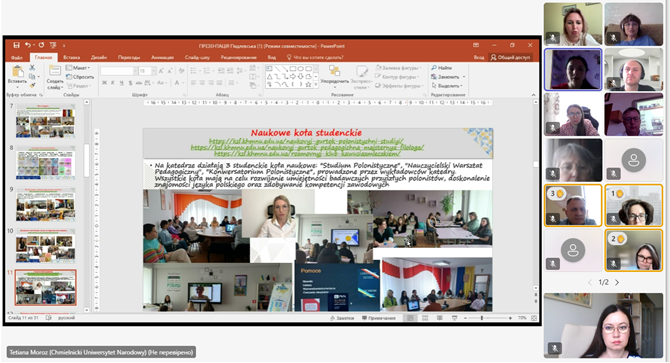The width and height of the screenshot is (670, 363).
Task: Click the Общий доступ share button
Action: (x=510, y=57)
